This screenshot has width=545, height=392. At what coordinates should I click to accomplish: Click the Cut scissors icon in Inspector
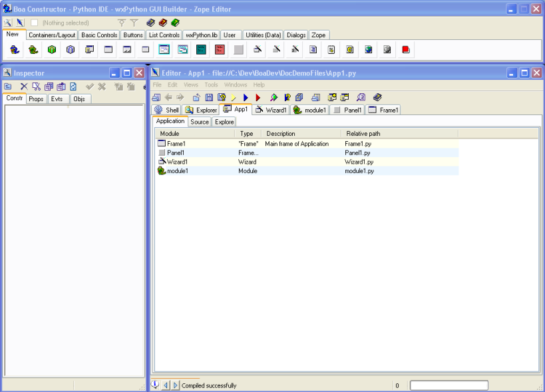[37, 87]
